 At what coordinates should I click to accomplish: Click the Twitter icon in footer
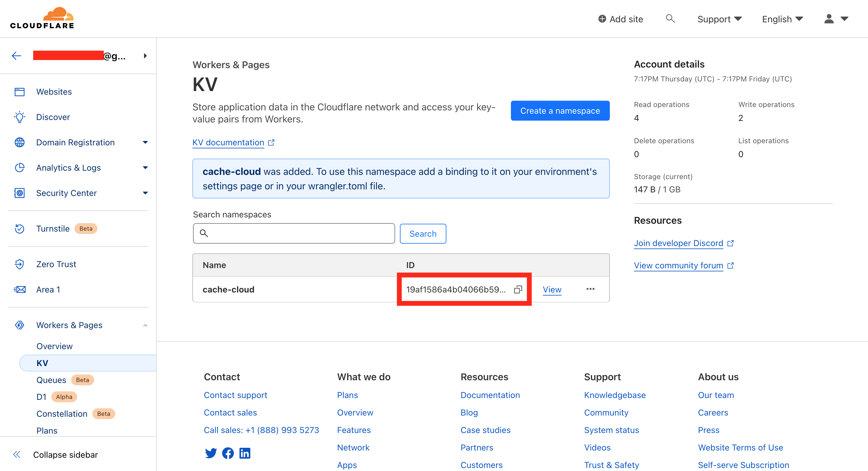(211, 453)
